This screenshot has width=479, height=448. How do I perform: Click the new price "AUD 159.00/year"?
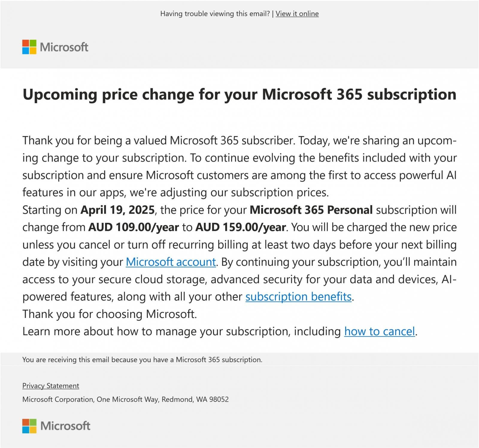pyautogui.click(x=240, y=227)
